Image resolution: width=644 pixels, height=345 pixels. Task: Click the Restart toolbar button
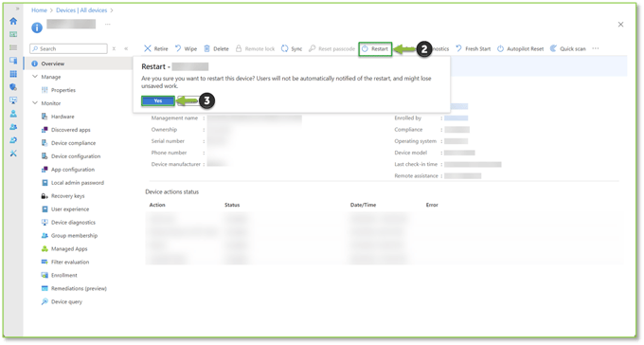[x=375, y=49]
